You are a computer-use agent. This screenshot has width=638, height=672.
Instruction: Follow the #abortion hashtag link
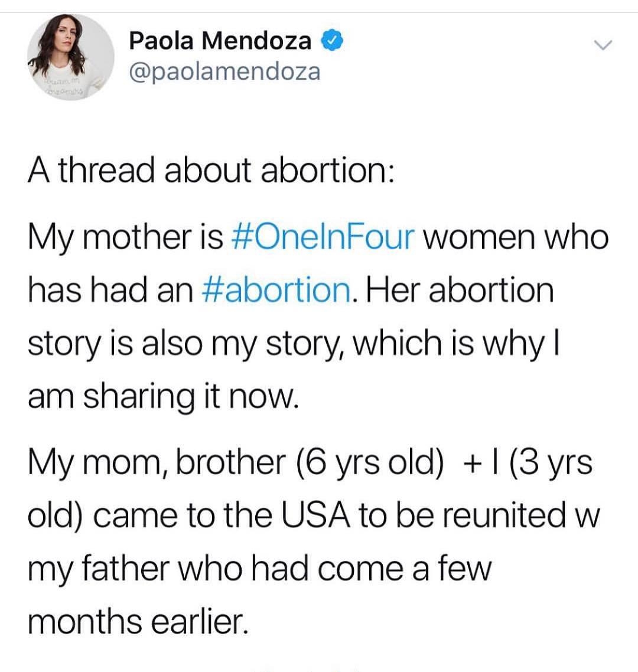(276, 290)
